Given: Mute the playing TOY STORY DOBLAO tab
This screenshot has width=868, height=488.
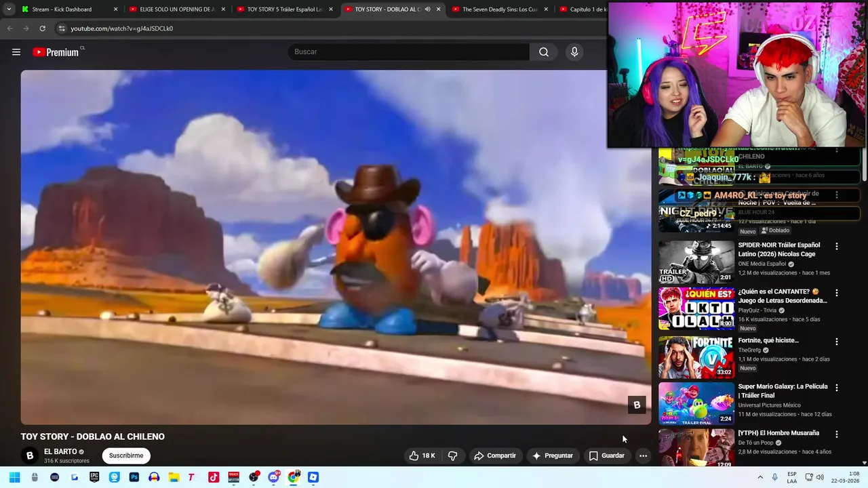Looking at the screenshot, I should pos(427,9).
